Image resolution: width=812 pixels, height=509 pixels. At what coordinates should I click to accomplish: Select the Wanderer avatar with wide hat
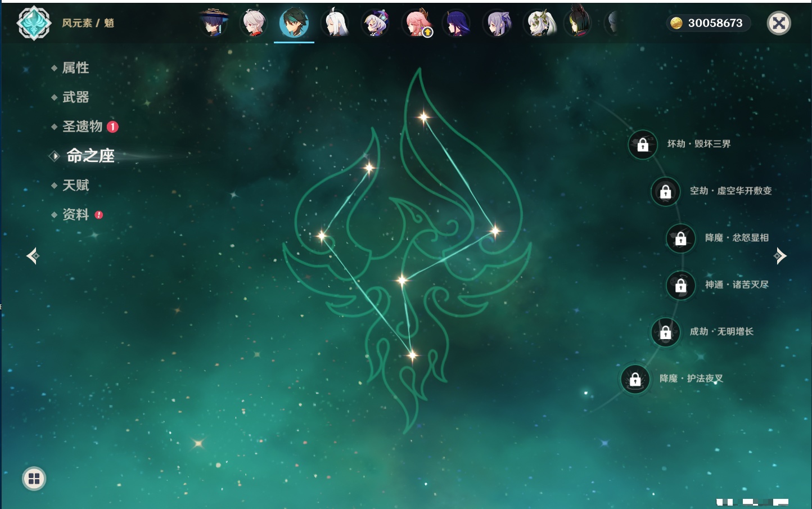tap(214, 23)
